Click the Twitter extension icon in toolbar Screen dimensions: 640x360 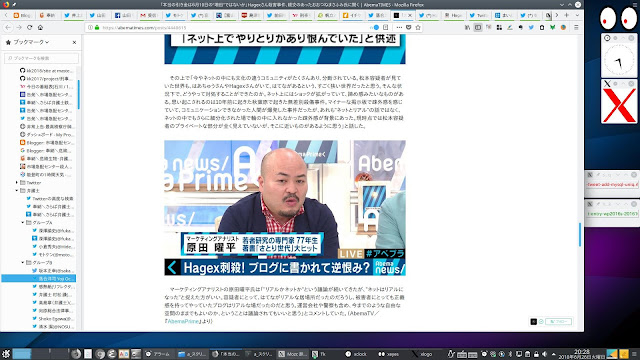pos(531,27)
